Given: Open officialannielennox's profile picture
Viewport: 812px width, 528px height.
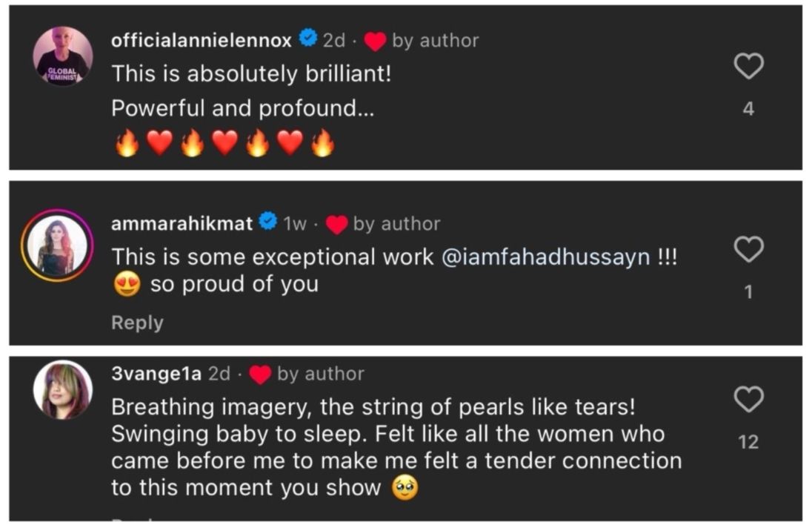Looking at the screenshot, I should click(x=63, y=56).
